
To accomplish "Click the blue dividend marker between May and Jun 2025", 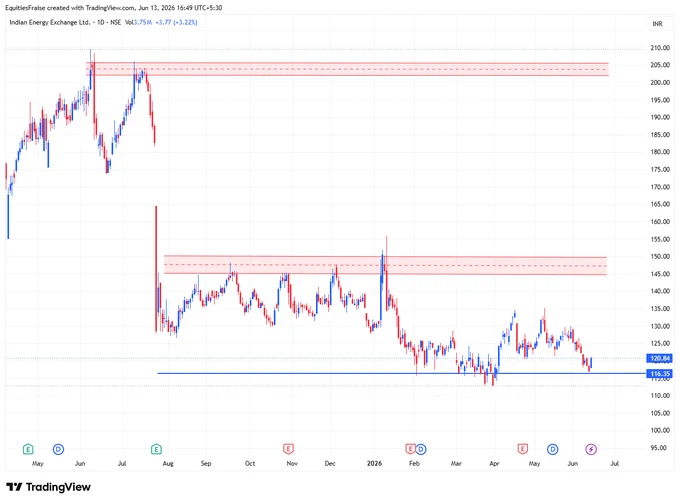I will 59,449.
